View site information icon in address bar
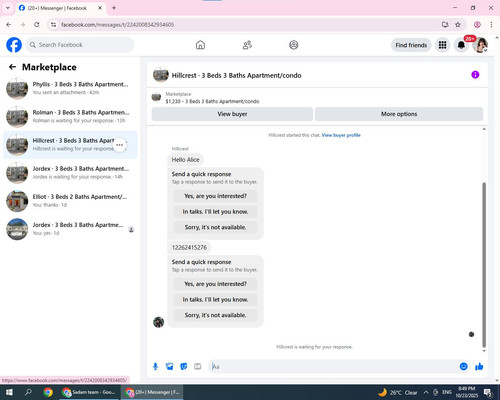The height and width of the screenshot is (400, 500). point(53,25)
